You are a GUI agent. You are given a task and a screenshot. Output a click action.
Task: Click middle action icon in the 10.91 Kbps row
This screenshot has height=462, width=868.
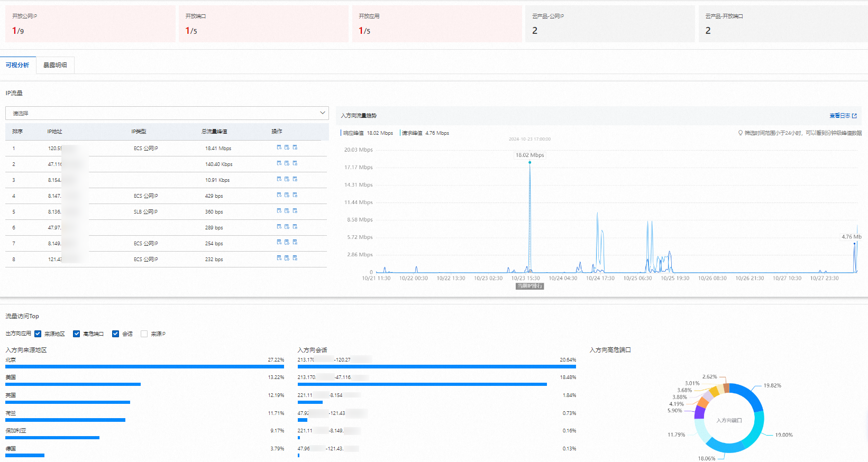(x=287, y=179)
